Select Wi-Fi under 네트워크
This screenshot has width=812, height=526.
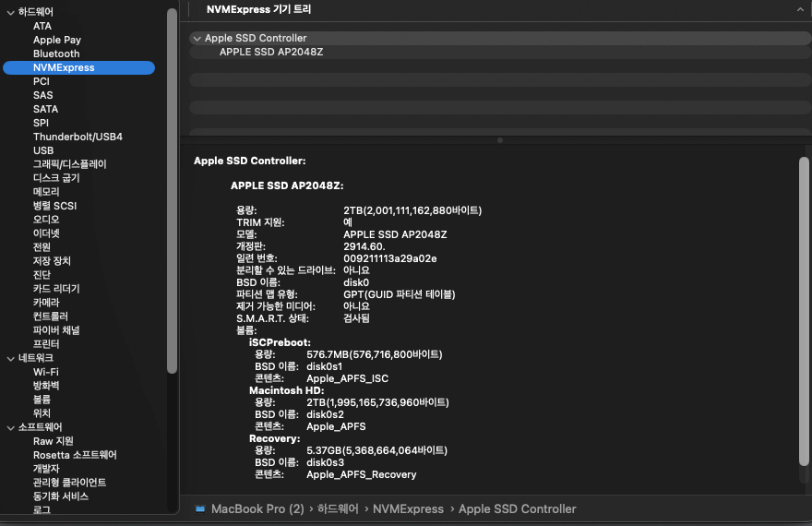pyautogui.click(x=46, y=372)
